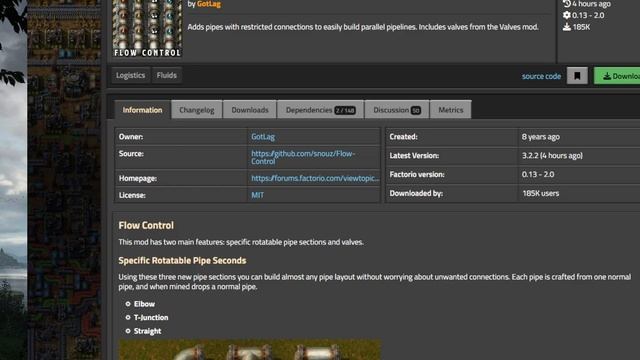Open the MIT license link

click(x=257, y=195)
